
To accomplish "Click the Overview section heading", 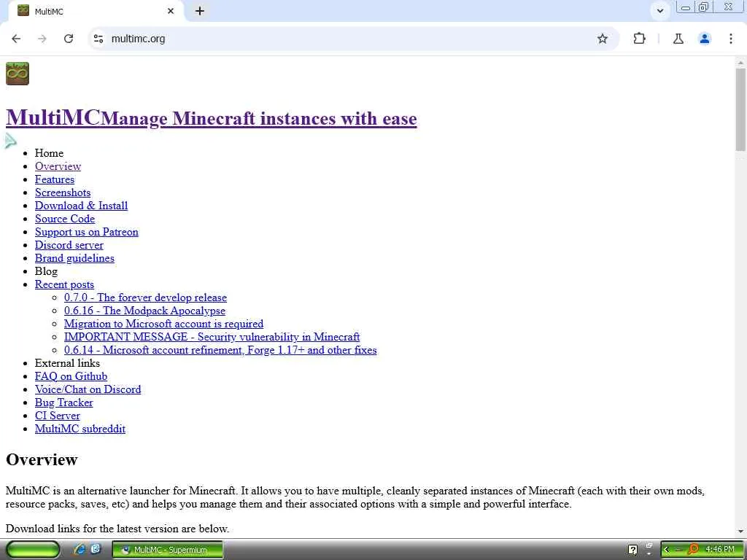I will point(42,459).
